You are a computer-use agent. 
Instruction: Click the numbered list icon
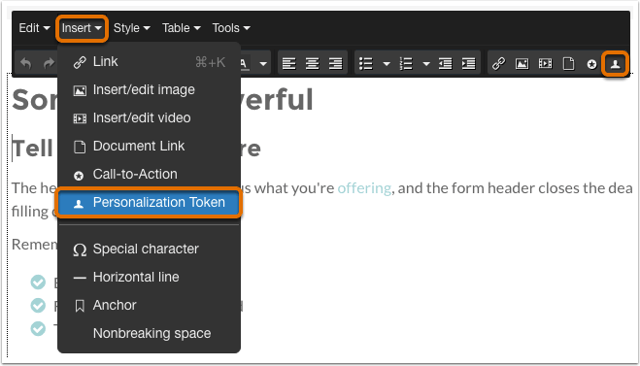[x=406, y=63]
